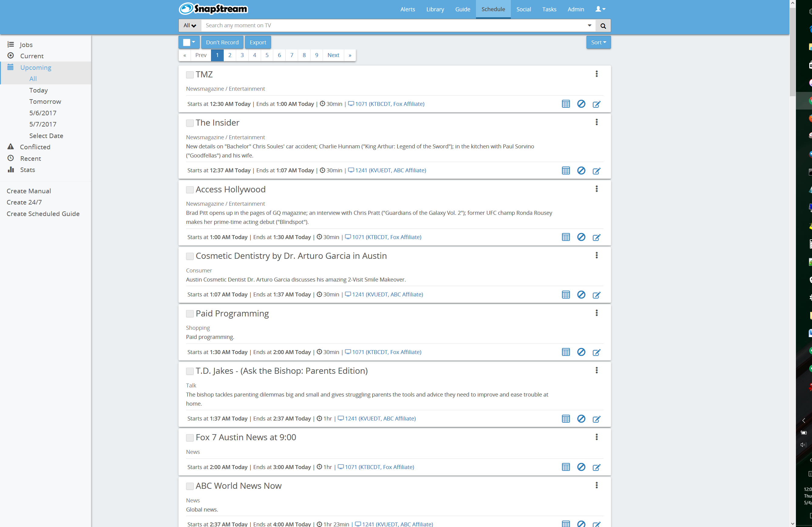Check Access Hollywood checkbox
Image resolution: width=812 pixels, height=527 pixels.
point(190,190)
